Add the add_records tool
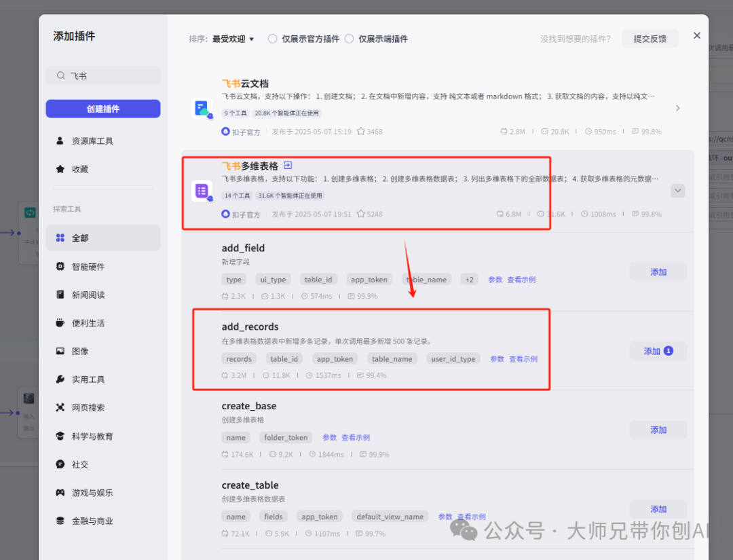This screenshot has width=733, height=560. click(658, 351)
